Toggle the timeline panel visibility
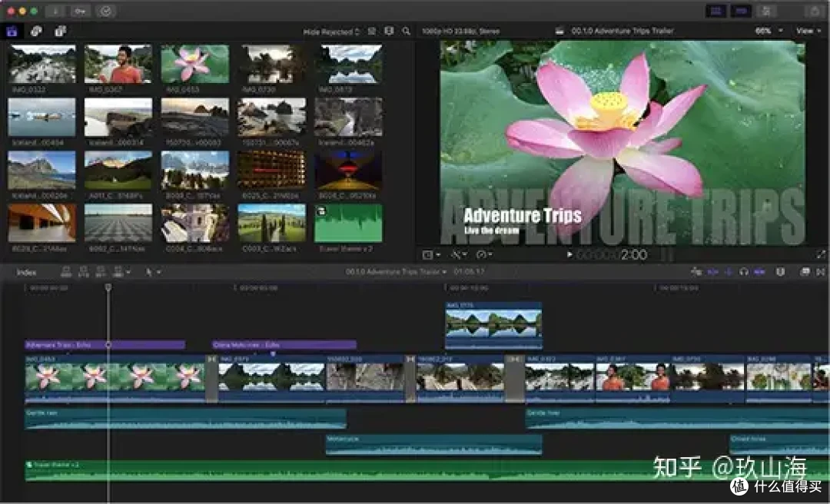The image size is (830, 504). (x=741, y=11)
